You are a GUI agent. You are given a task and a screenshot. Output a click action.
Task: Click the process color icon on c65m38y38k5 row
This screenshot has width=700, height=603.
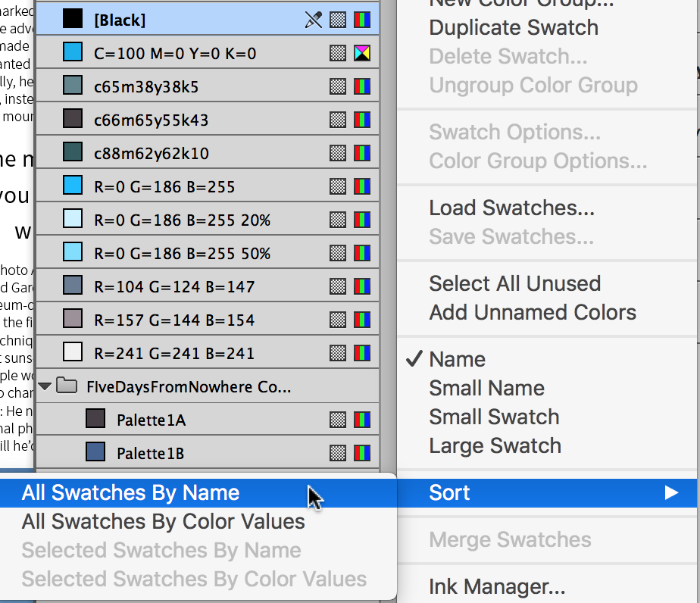coord(338,86)
